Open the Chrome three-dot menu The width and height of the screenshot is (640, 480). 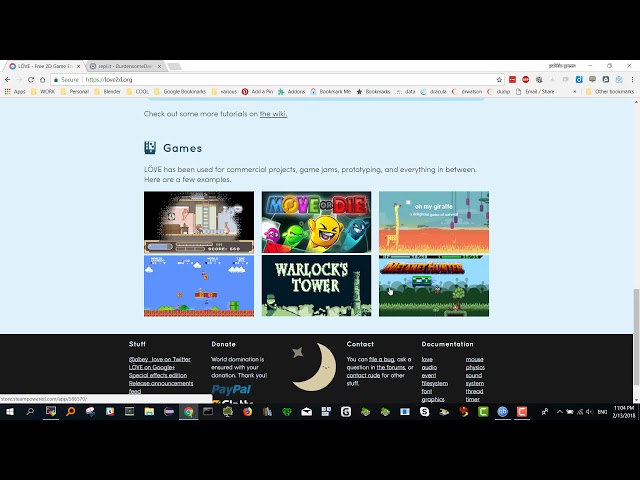tap(632, 80)
